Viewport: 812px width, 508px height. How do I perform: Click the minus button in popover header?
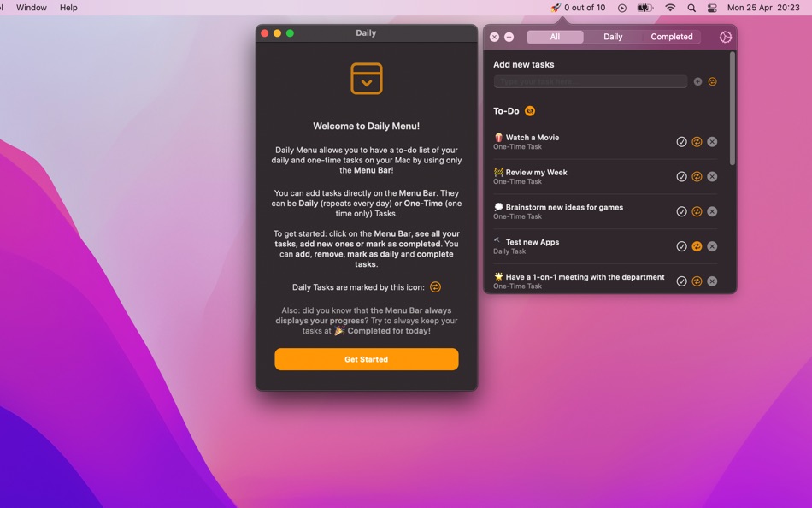point(509,37)
